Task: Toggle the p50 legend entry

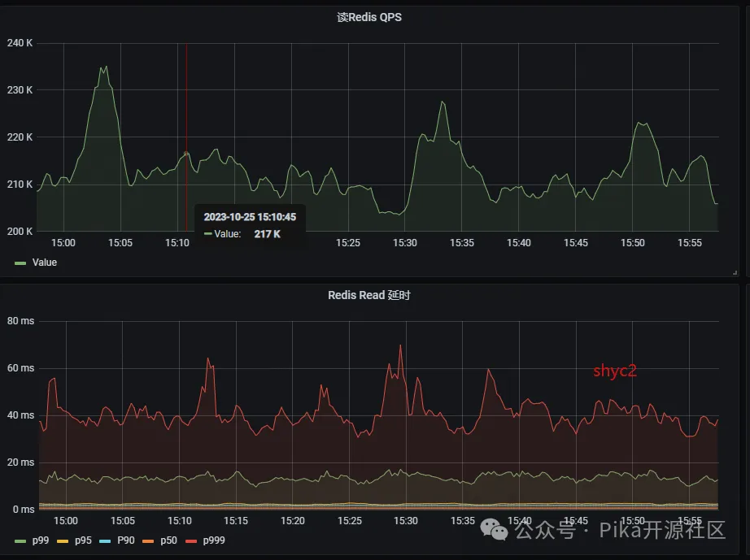Action: click(168, 540)
